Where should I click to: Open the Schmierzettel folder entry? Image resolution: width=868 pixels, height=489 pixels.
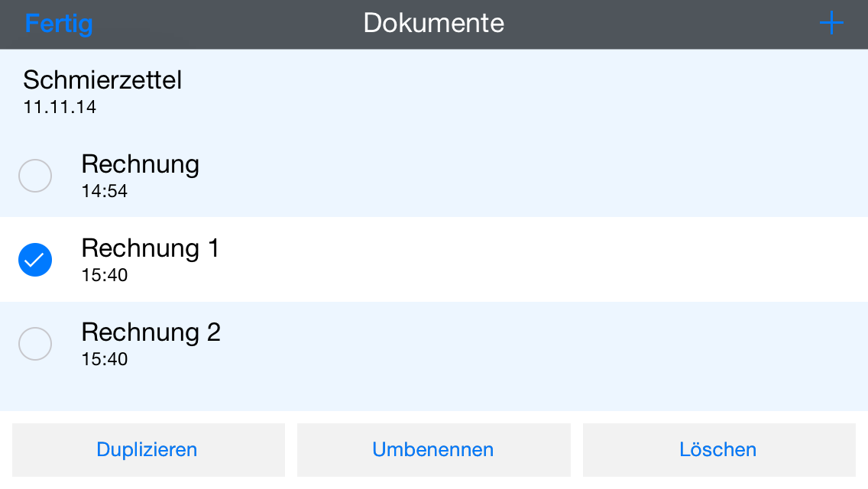102,79
